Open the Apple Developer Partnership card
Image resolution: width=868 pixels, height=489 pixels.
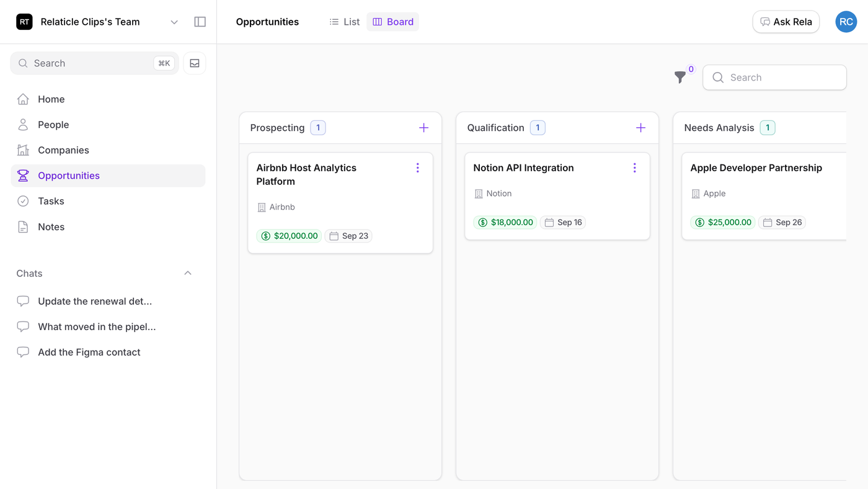pos(764,196)
